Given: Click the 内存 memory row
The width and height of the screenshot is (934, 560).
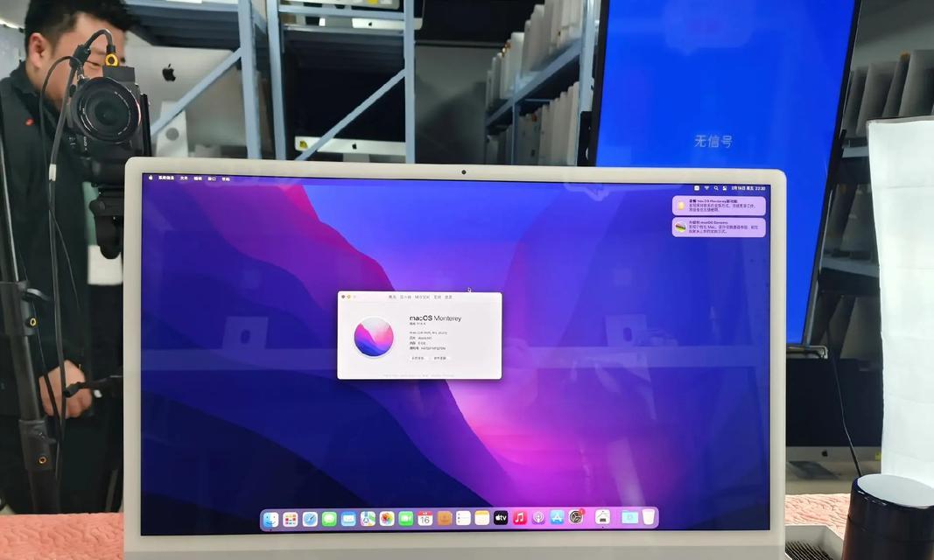Looking at the screenshot, I should tap(418, 343).
